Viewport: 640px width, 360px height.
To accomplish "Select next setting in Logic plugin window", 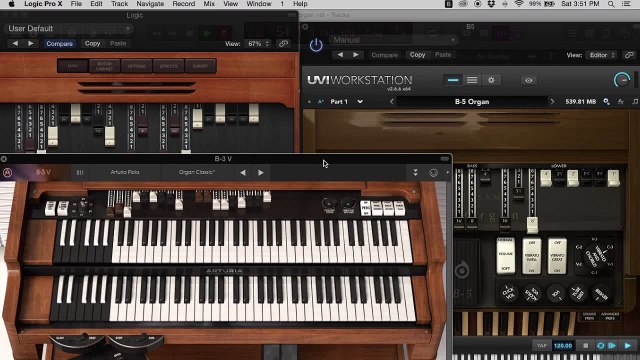I will [x=31, y=43].
